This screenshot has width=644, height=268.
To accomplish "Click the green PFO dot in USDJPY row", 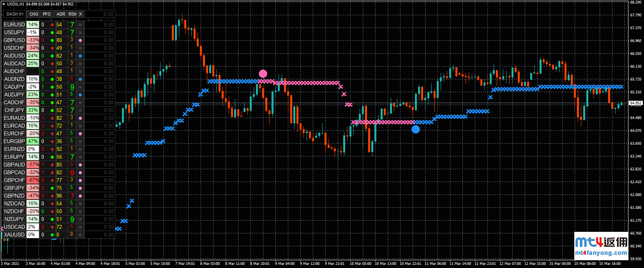I will (52, 32).
